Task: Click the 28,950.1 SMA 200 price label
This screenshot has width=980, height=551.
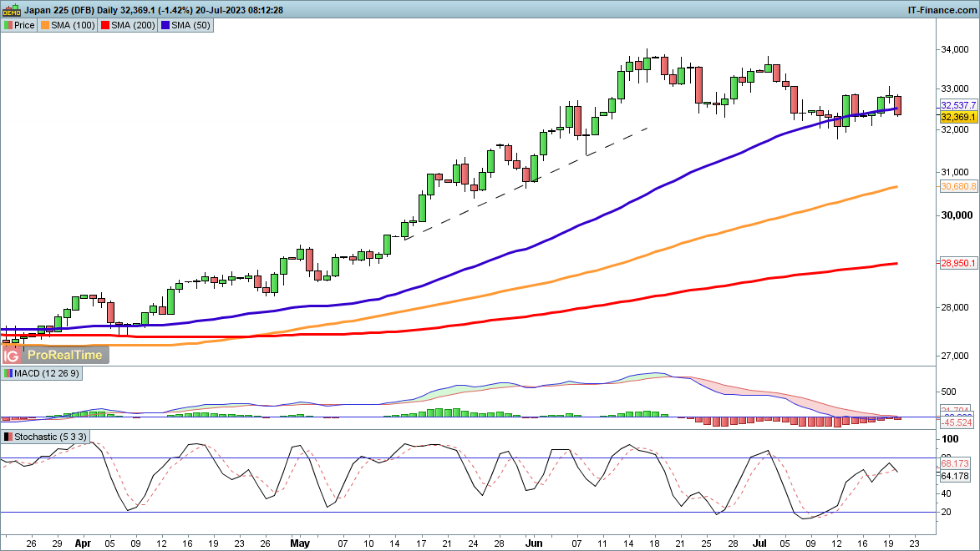Action: pos(958,263)
